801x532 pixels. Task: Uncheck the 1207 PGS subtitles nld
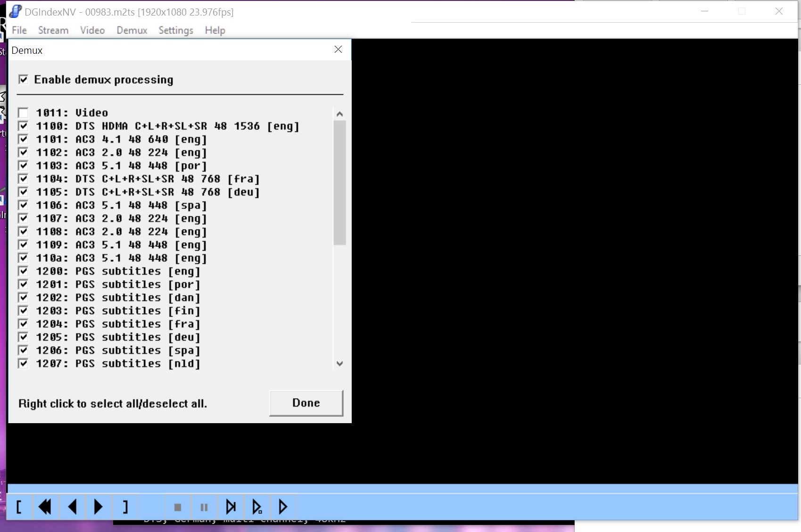tap(23, 363)
